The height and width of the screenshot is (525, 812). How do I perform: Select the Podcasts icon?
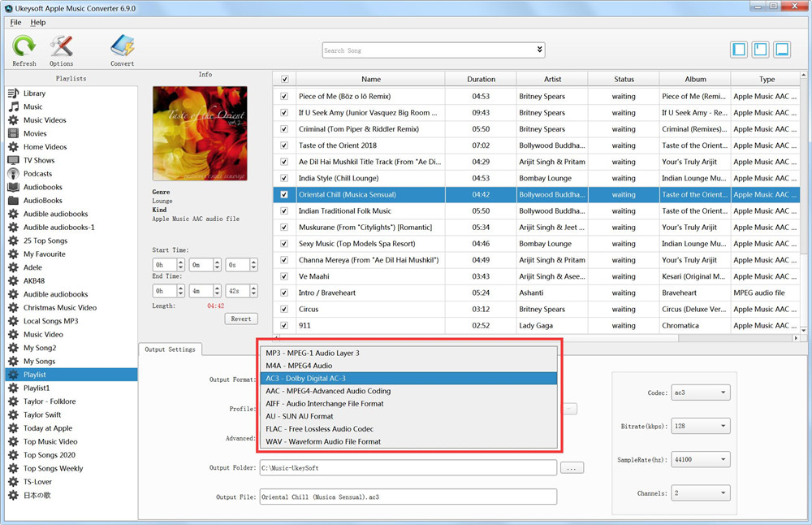[x=14, y=174]
